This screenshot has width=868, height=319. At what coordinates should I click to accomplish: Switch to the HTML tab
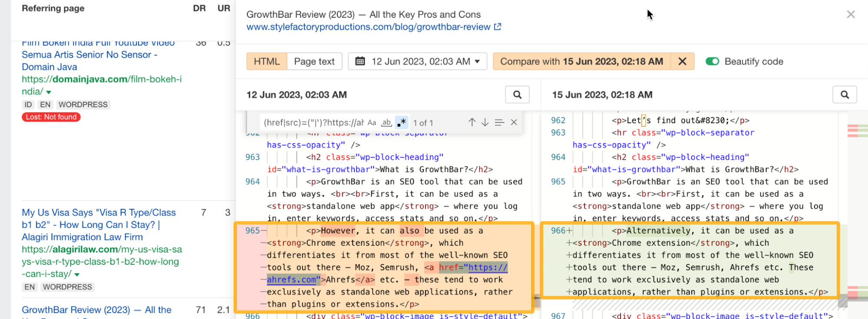267,62
